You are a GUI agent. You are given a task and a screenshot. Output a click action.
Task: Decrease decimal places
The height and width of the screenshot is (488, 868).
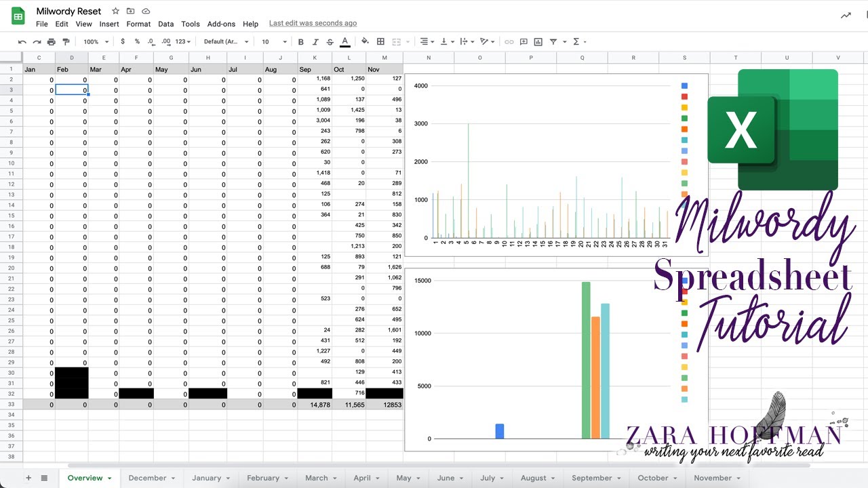(x=151, y=42)
